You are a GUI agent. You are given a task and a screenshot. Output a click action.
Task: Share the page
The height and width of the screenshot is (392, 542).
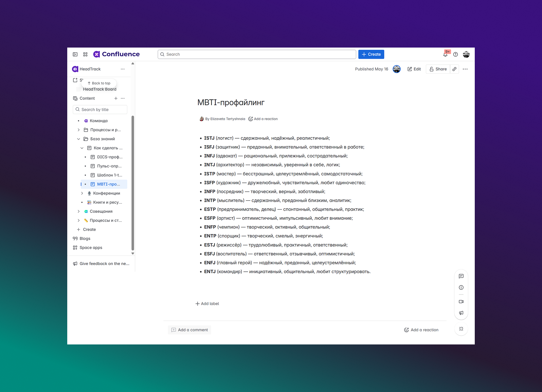[x=438, y=69]
